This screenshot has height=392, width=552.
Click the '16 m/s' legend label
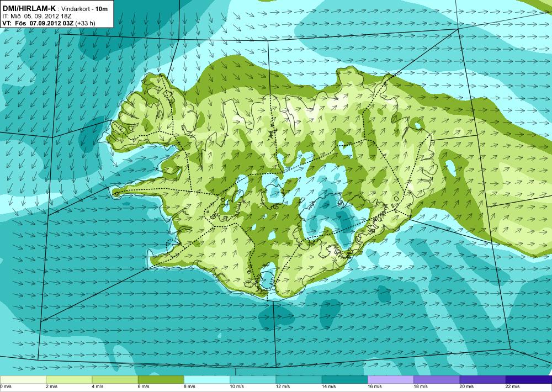click(375, 386)
